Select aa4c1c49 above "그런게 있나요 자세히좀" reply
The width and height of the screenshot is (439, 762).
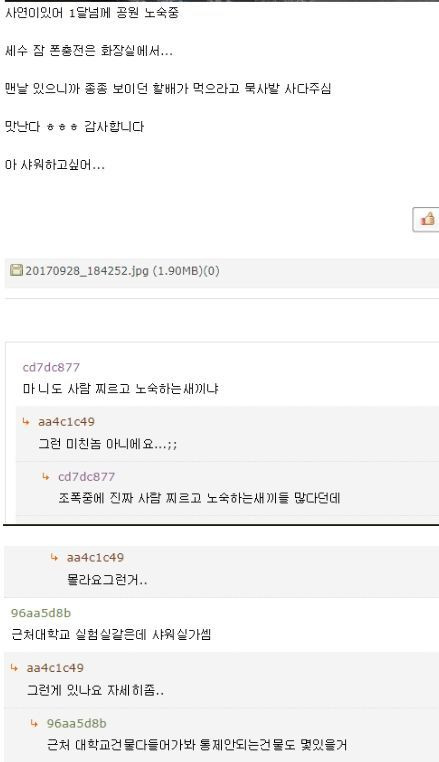[55, 668]
